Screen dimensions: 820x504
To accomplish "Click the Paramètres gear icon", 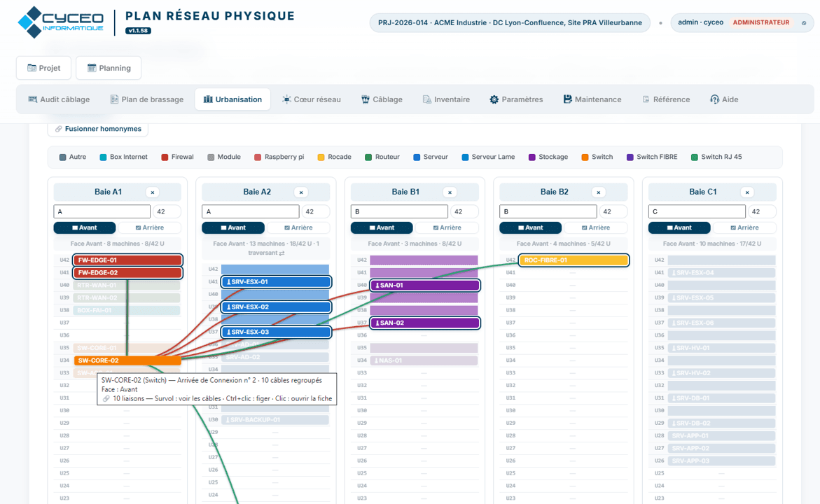I will coord(494,99).
